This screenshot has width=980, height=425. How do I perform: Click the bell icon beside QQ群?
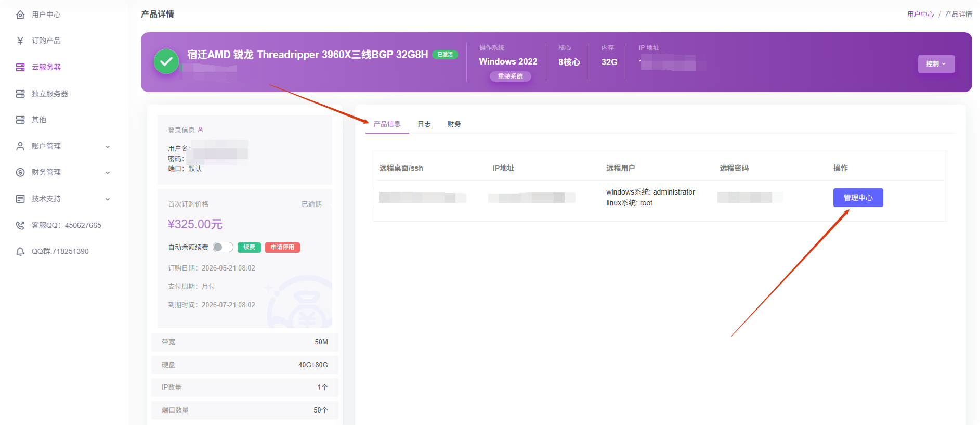tap(20, 251)
